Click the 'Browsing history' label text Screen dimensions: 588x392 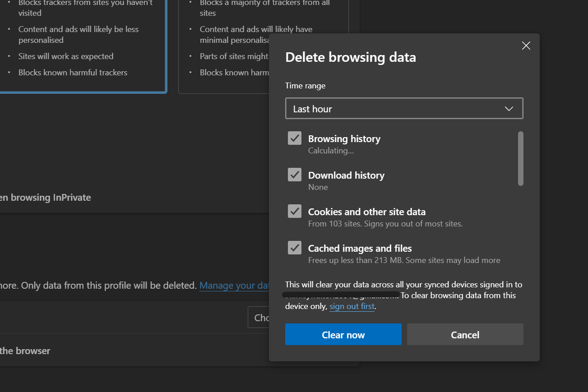coord(344,139)
